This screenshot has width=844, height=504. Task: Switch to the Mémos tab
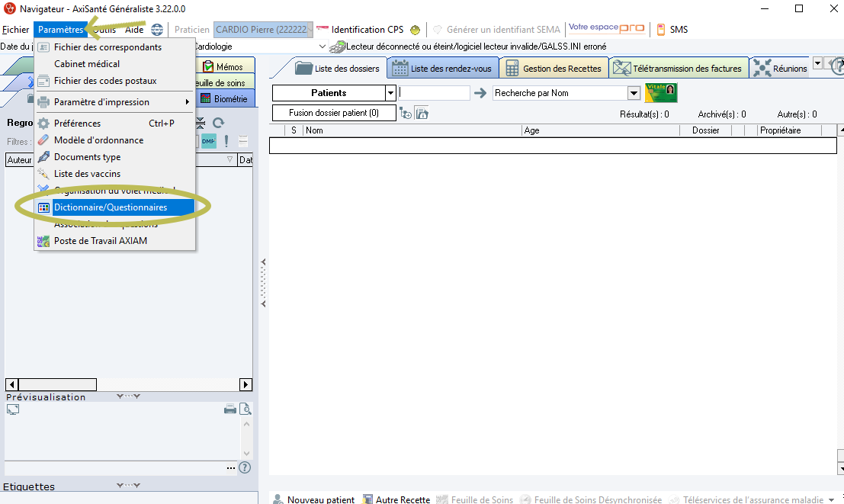click(223, 67)
